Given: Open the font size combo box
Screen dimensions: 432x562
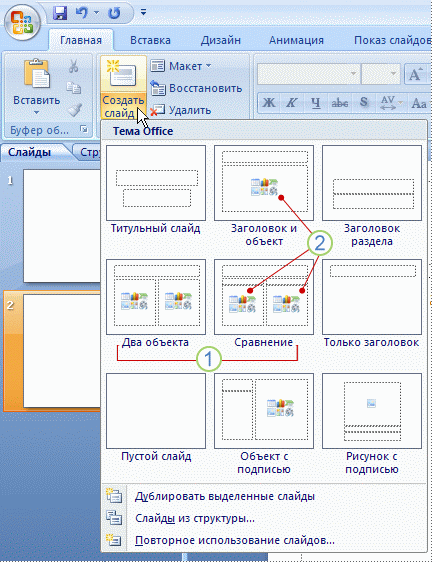Looking at the screenshot, I should click(x=381, y=74).
